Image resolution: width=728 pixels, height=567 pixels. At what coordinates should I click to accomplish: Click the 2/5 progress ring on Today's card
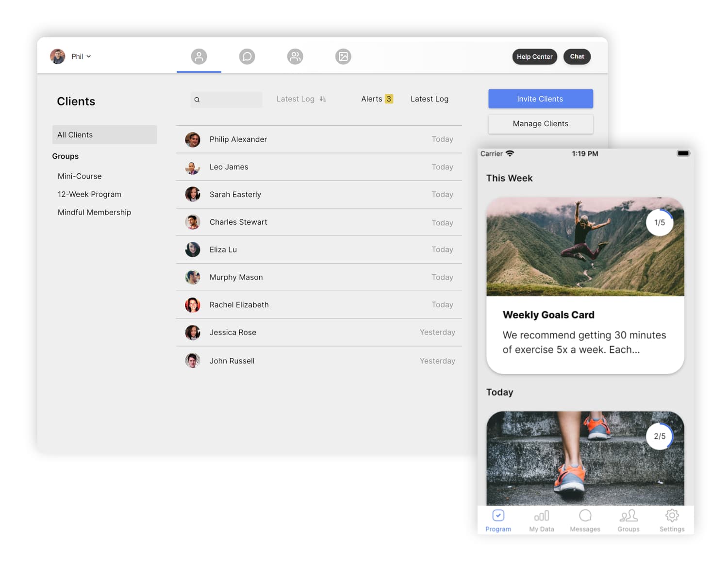660,436
